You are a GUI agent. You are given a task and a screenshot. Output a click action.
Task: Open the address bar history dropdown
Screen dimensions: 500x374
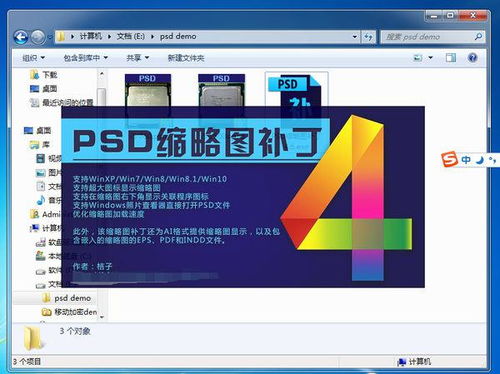pyautogui.click(x=355, y=37)
